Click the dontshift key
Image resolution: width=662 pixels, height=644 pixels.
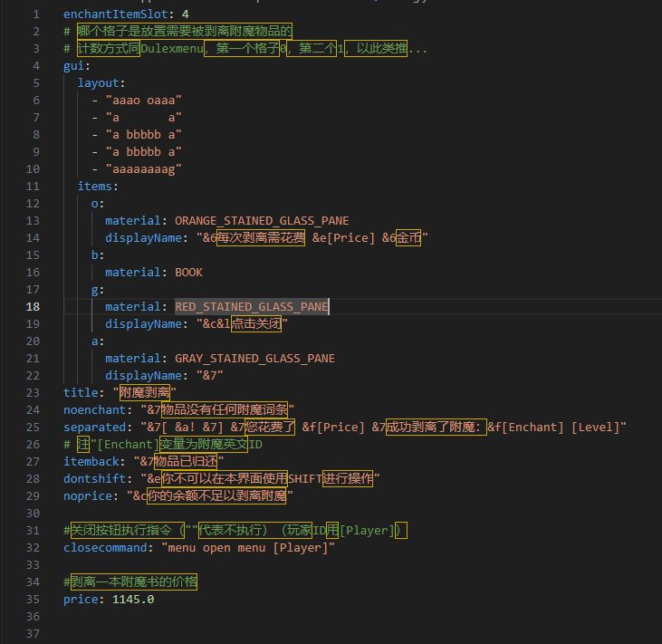[94, 479]
